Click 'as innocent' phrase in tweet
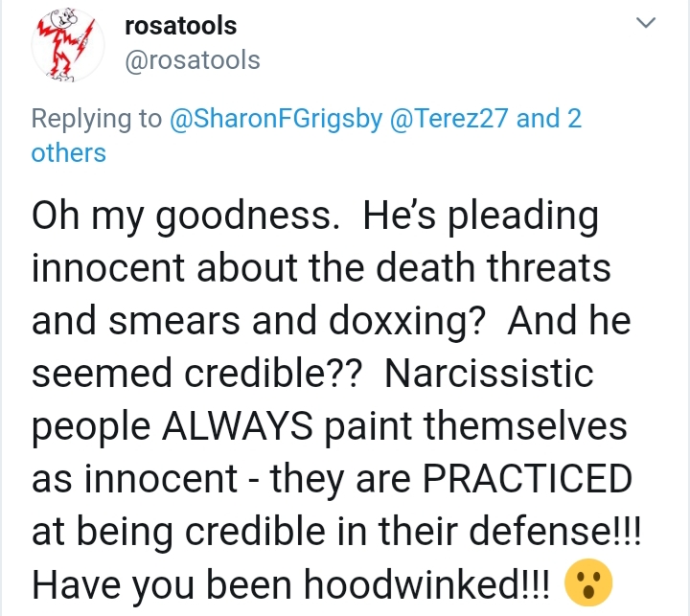 coord(135,479)
